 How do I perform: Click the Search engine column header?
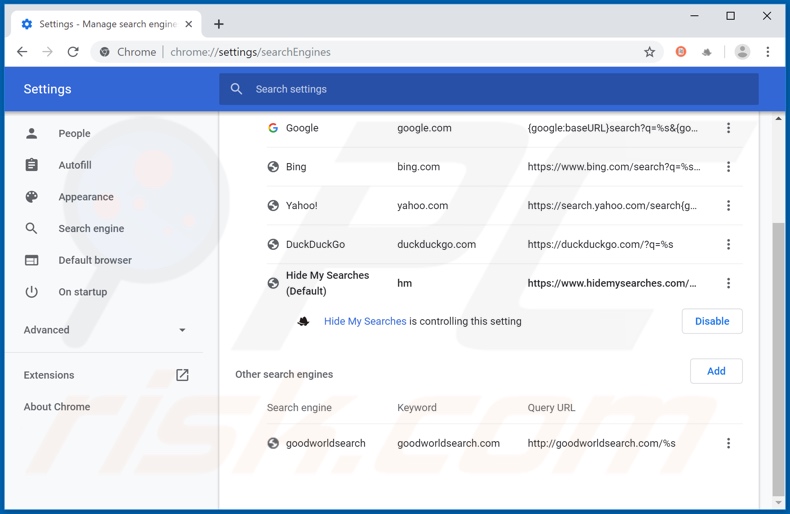coord(299,408)
